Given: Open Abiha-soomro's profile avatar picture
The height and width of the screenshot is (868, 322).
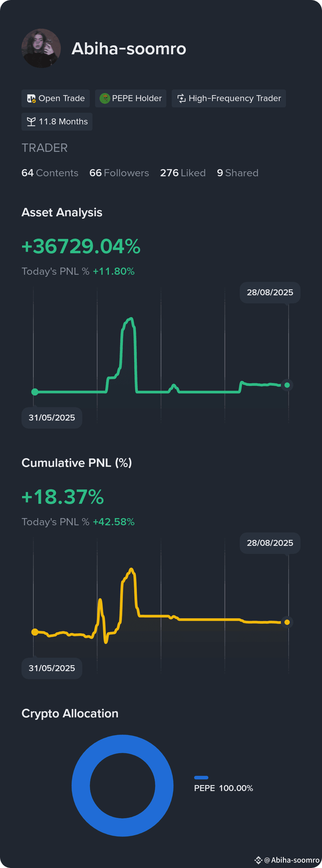Looking at the screenshot, I should click(41, 48).
